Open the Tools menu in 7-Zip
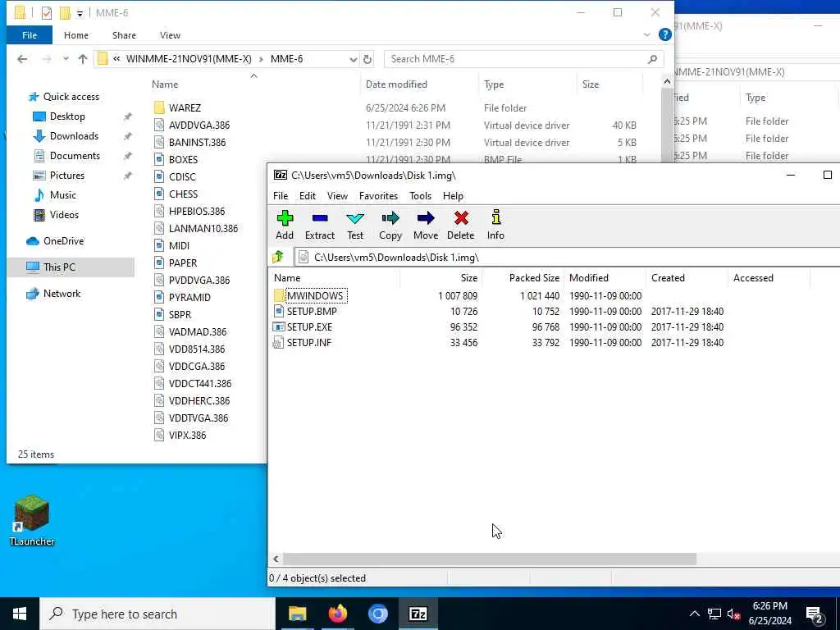840x630 pixels. [x=421, y=196]
